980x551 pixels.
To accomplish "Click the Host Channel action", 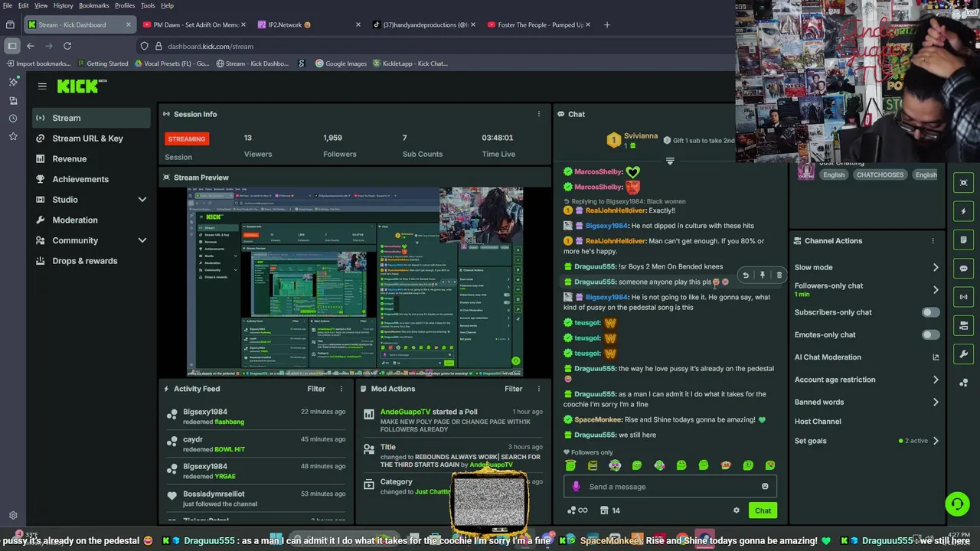I will 817,422.
